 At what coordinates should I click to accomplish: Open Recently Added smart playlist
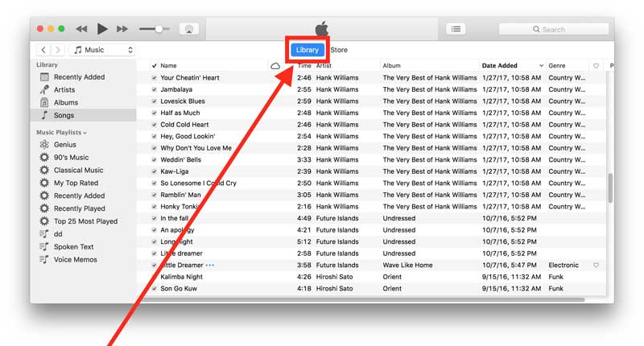coord(79,196)
